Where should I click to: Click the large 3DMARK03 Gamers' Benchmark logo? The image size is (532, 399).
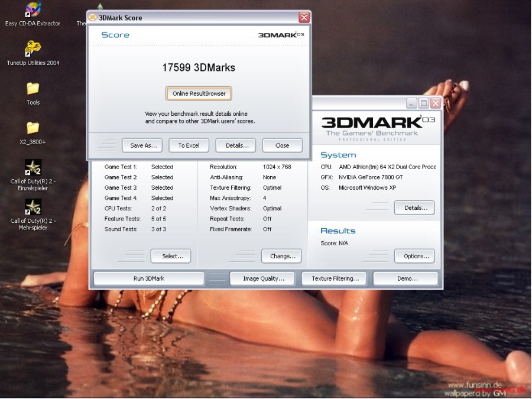coord(378,128)
